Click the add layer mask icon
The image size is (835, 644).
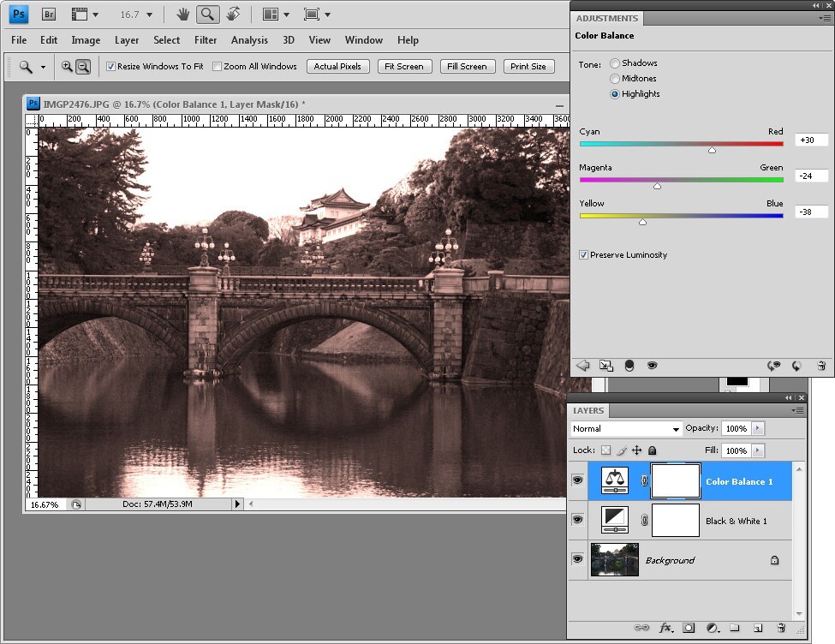point(689,628)
